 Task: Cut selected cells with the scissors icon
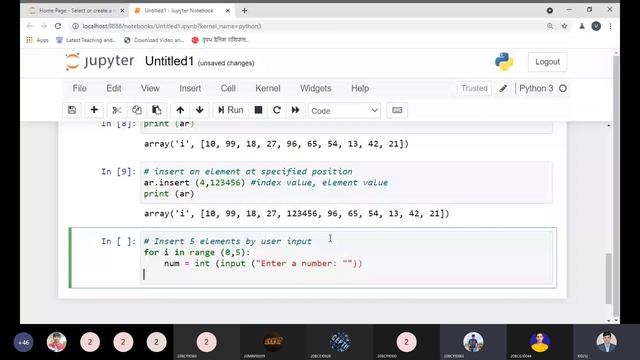click(117, 110)
